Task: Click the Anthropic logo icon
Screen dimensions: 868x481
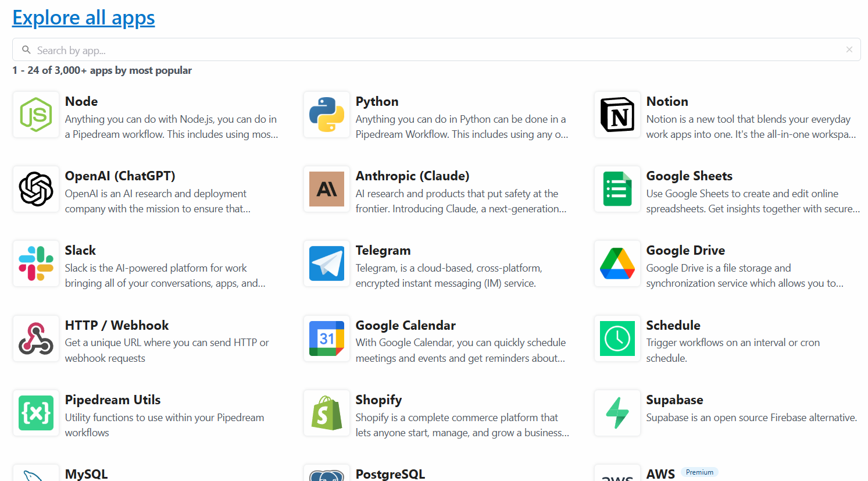Action: (x=327, y=189)
